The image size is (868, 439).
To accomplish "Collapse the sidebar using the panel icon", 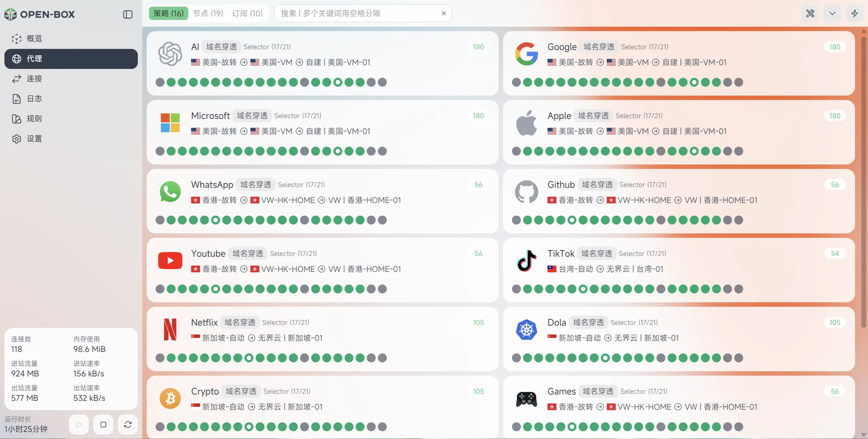I will [128, 14].
